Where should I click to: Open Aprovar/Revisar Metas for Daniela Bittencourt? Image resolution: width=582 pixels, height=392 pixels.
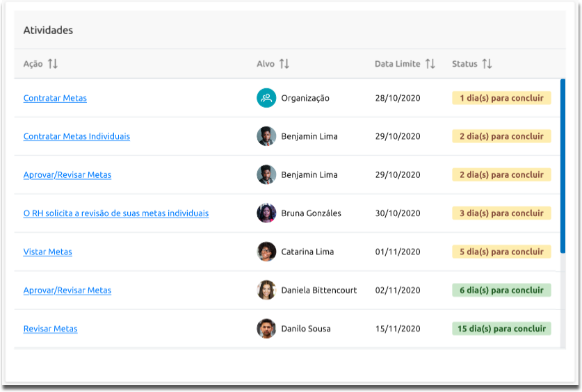(67, 290)
